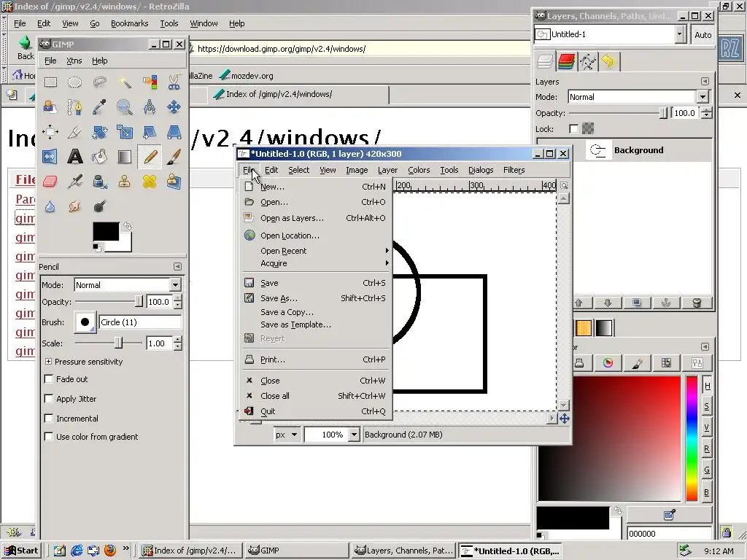Enable the Incremental checkbox
The width and height of the screenshot is (747, 560).
coord(48,418)
